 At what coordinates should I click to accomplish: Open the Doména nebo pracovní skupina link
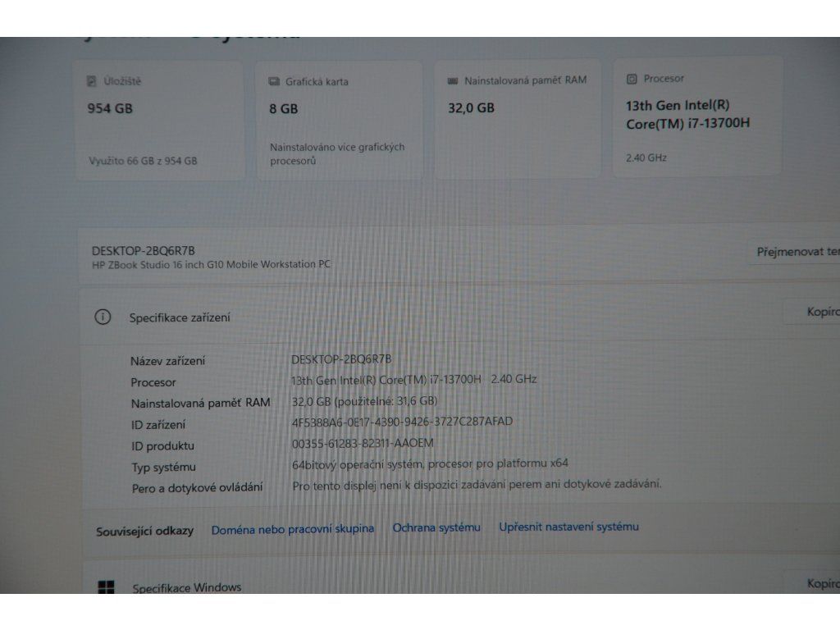293,529
